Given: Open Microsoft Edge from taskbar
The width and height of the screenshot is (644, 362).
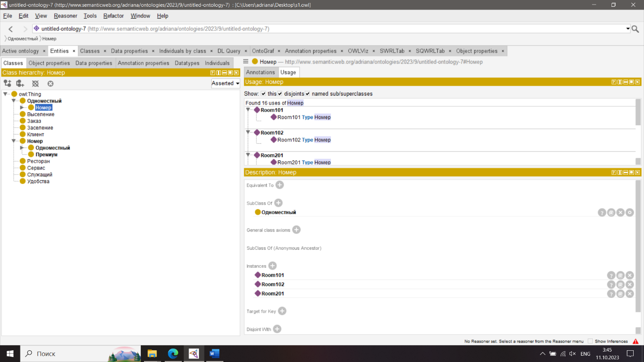Looking at the screenshot, I should pos(173,353).
